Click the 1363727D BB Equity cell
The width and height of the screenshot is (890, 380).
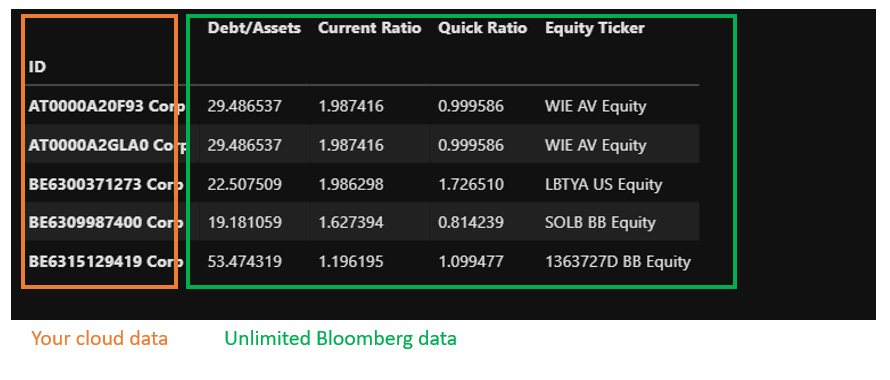(618, 262)
